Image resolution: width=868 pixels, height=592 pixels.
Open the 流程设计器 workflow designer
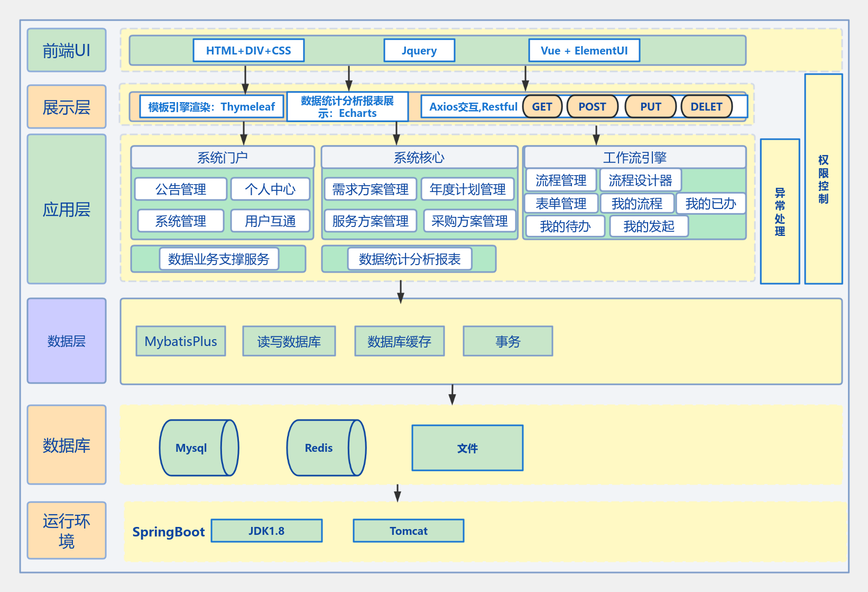pos(640,180)
